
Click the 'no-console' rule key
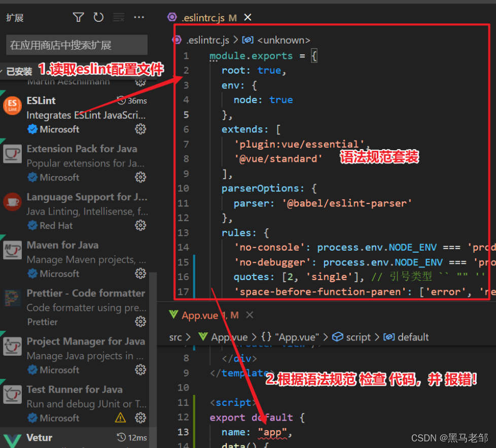[x=269, y=248]
